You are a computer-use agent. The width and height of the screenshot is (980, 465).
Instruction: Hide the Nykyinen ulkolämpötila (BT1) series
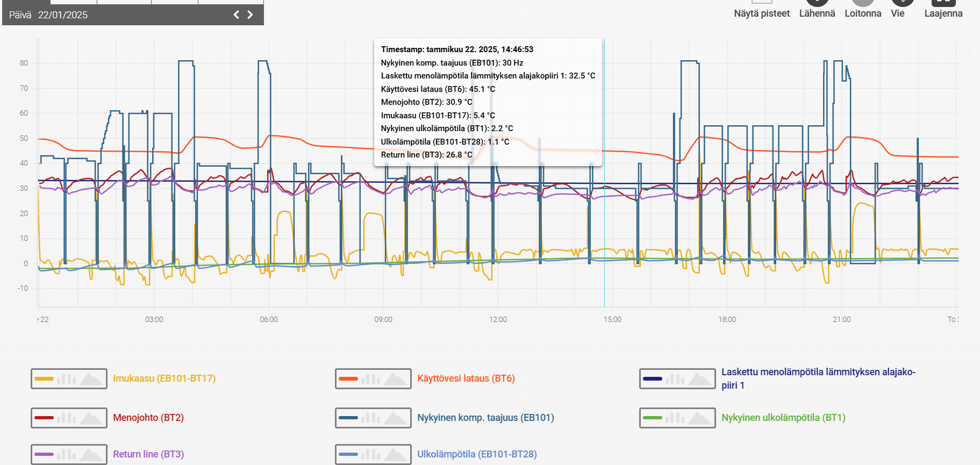point(783,418)
